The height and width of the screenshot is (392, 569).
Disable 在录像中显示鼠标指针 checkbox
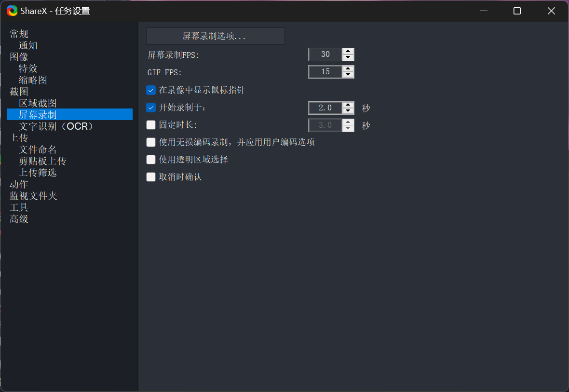(151, 90)
